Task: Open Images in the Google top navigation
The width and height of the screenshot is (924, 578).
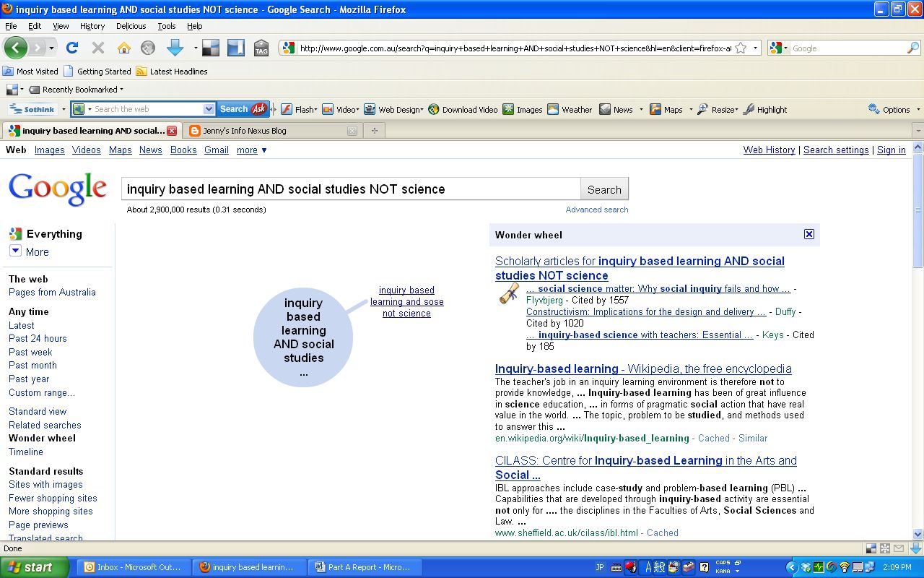Action: click(50, 150)
